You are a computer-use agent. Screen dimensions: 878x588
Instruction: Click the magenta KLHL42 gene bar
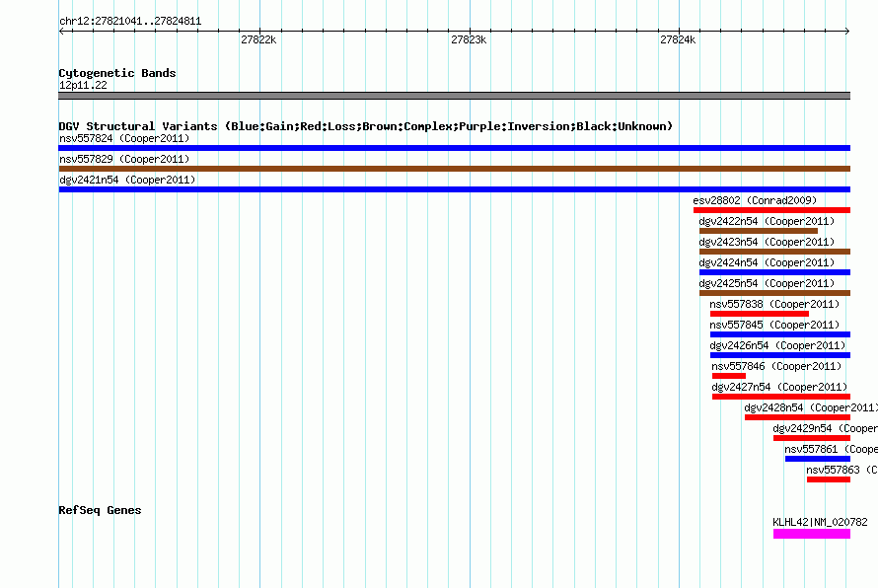[x=811, y=534]
